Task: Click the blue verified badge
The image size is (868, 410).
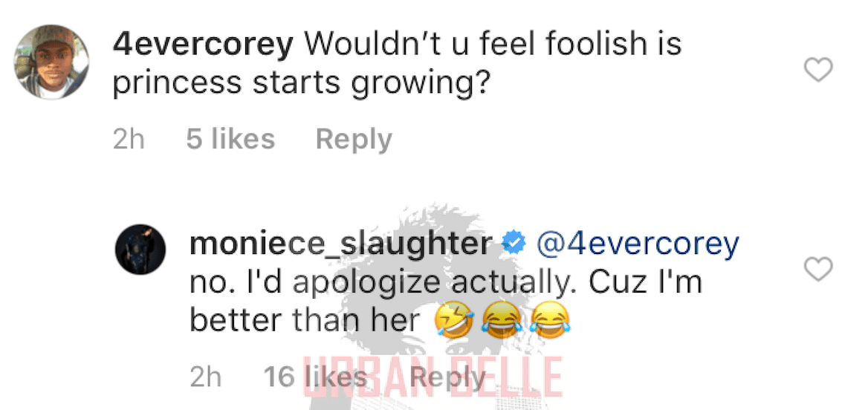Action: click(514, 244)
